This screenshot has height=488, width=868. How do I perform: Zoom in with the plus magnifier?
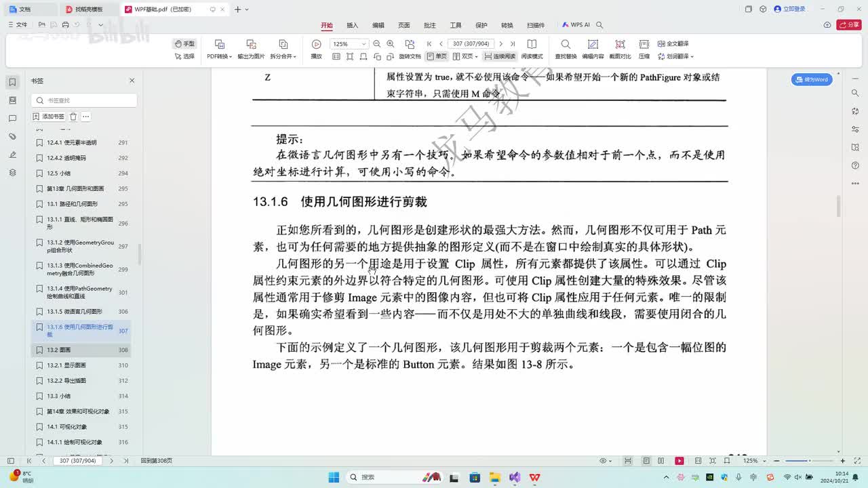pyautogui.click(x=390, y=44)
